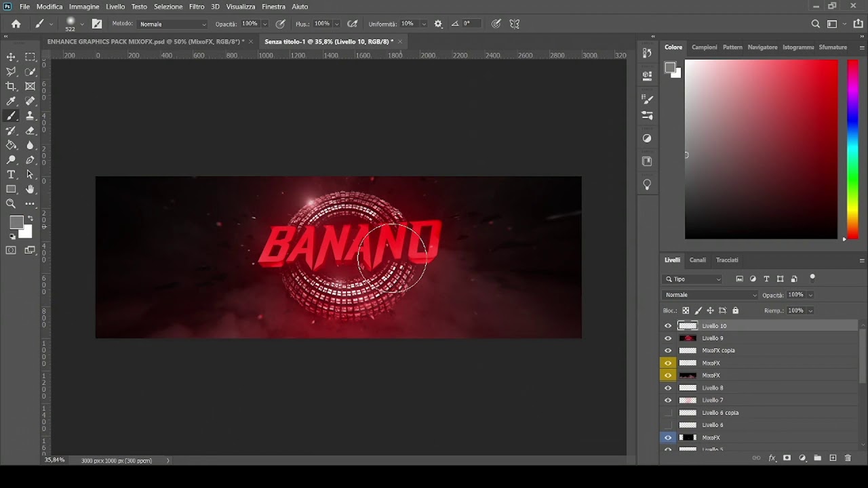The width and height of the screenshot is (868, 488).
Task: Show the Livello 6 layer
Action: (x=668, y=425)
